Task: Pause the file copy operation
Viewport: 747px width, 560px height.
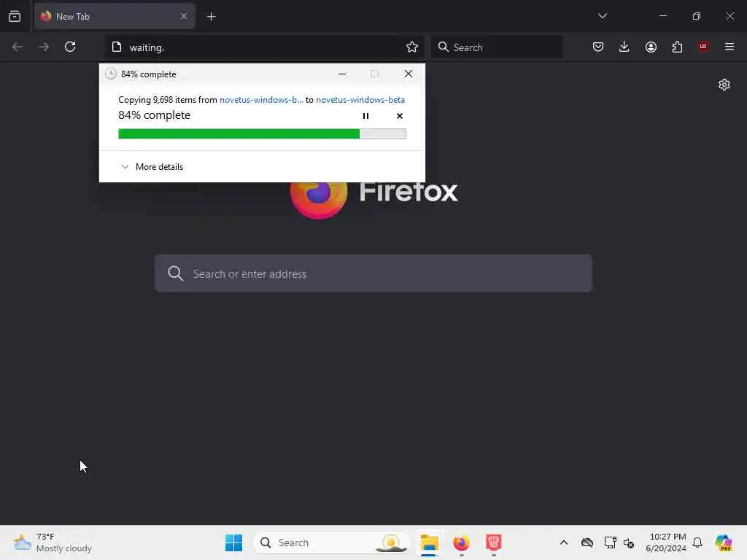Action: point(366,116)
